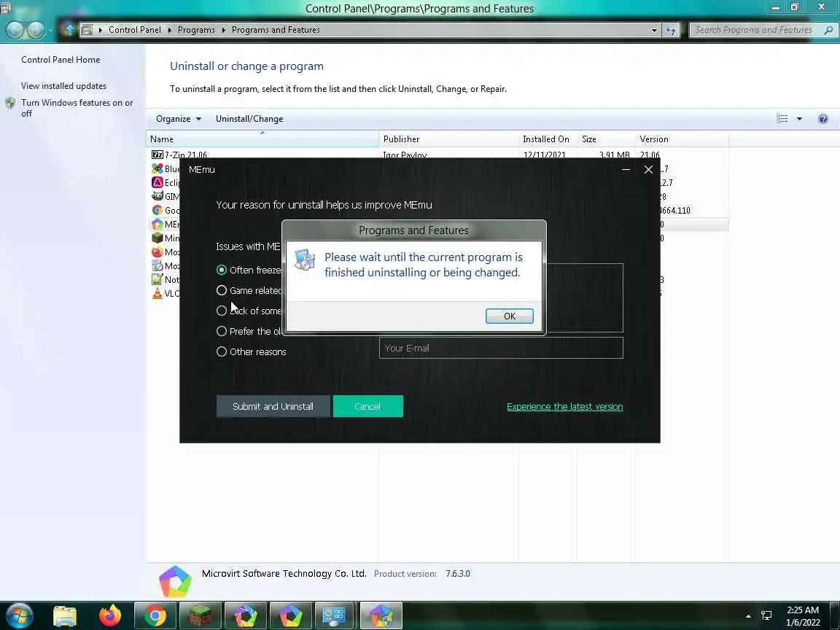Image resolution: width=840 pixels, height=630 pixels.
Task: Click Programs in the breadcrumb
Action: pos(196,30)
